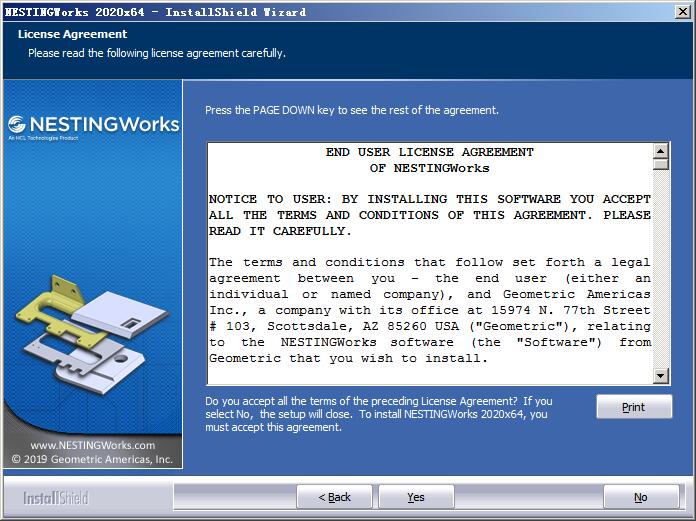Click the 'END USER LICENSE AGREEMENT' heading
The width and height of the screenshot is (696, 521).
click(x=430, y=152)
